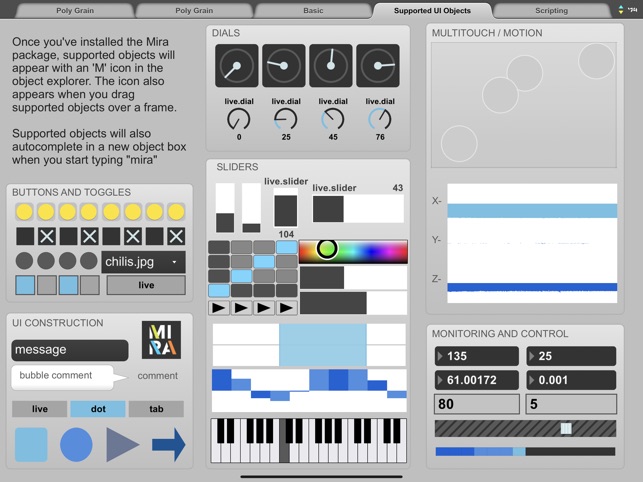
Task: Toggle the last X-marked toggle box
Action: coord(176,236)
